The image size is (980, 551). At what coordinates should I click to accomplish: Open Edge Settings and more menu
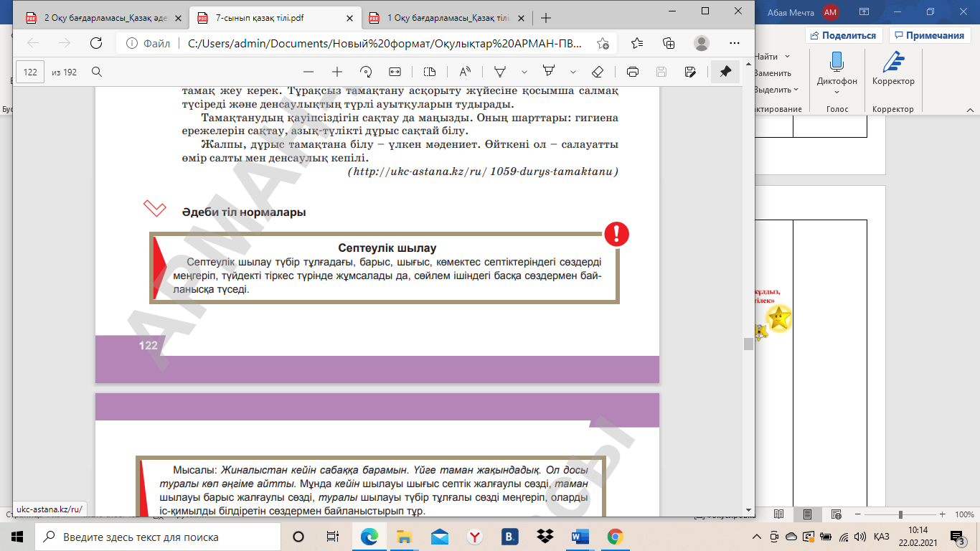tap(734, 43)
